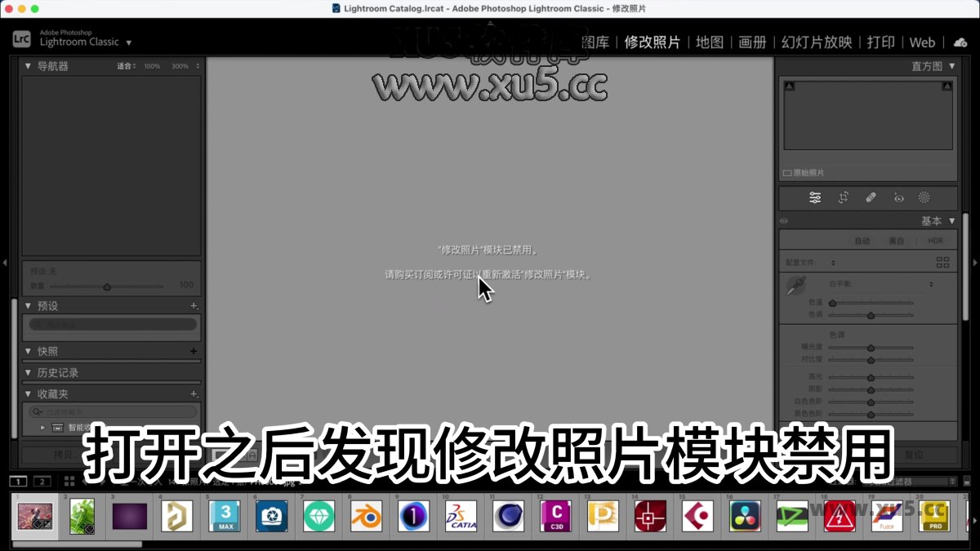Pick up the White Balance eyedropper
This screenshot has height=551, width=980.
[796, 284]
